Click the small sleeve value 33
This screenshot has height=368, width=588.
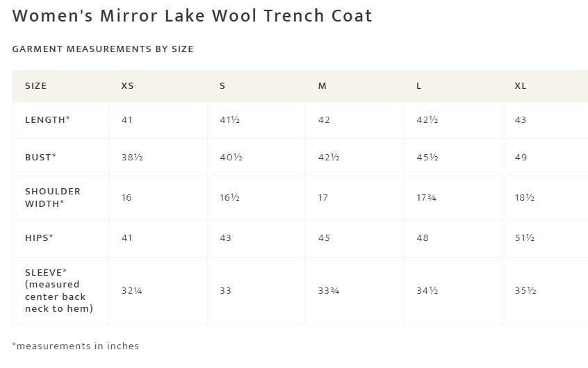coord(225,291)
